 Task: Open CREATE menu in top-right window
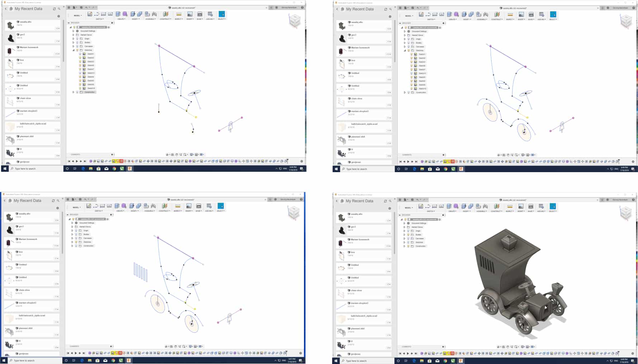tap(452, 19)
